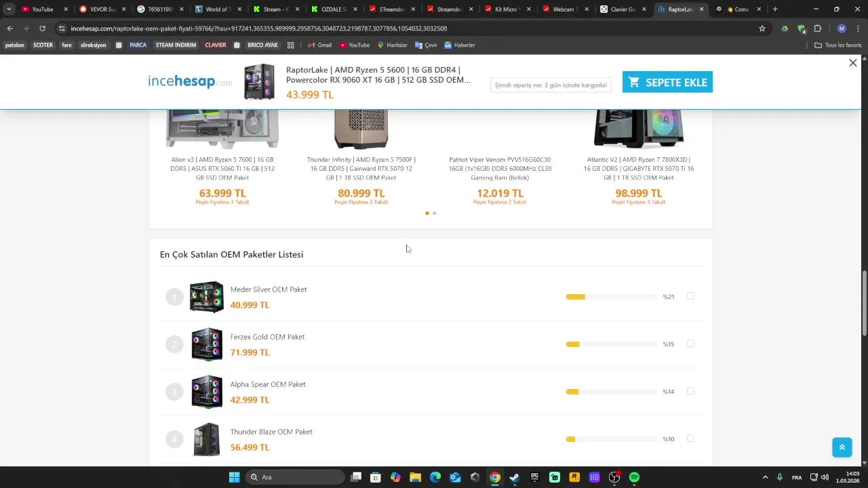
Task: Switch to the YouTube browser tab
Action: 43,9
